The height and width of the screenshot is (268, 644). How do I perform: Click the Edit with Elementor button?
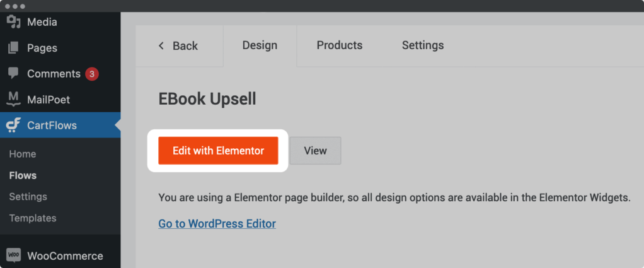218,151
